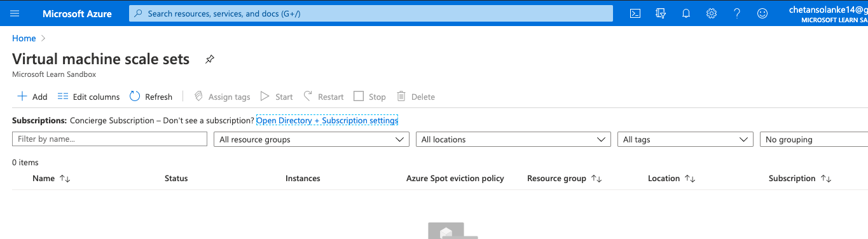Focus the Filter by name field
Image resolution: width=868 pixels, height=239 pixels.
click(109, 139)
